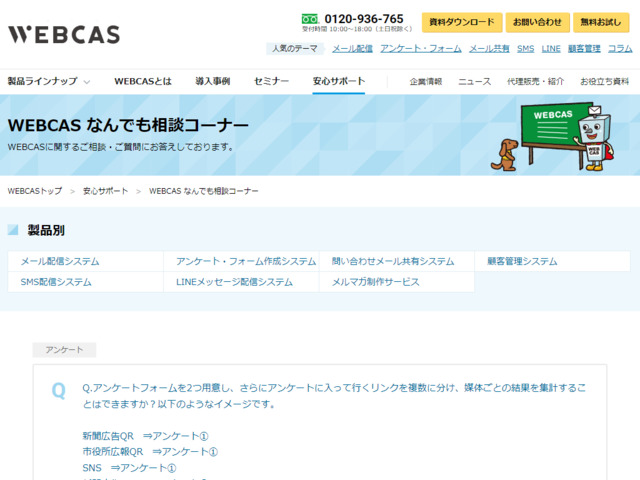Click the brown dog mascot illustration

coord(505,155)
